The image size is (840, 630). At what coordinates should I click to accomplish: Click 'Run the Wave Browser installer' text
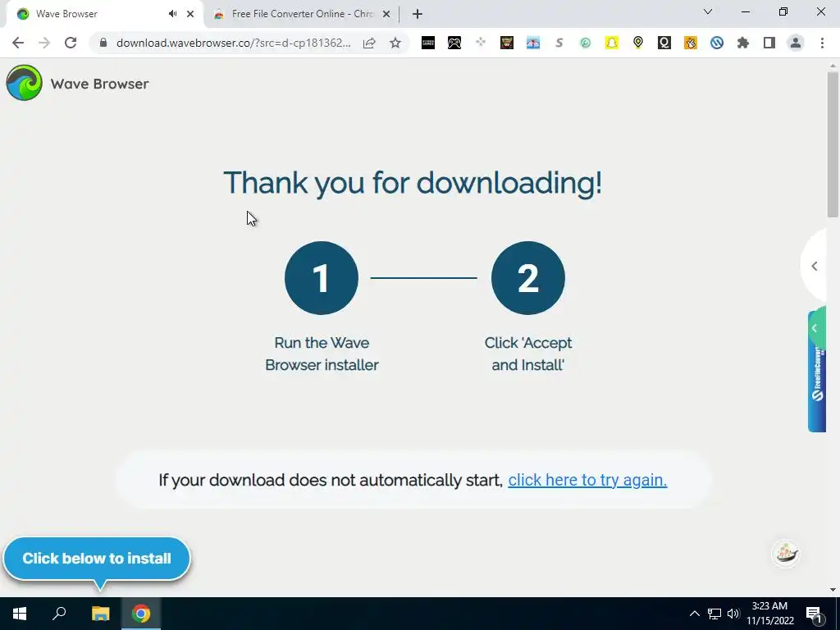click(322, 354)
